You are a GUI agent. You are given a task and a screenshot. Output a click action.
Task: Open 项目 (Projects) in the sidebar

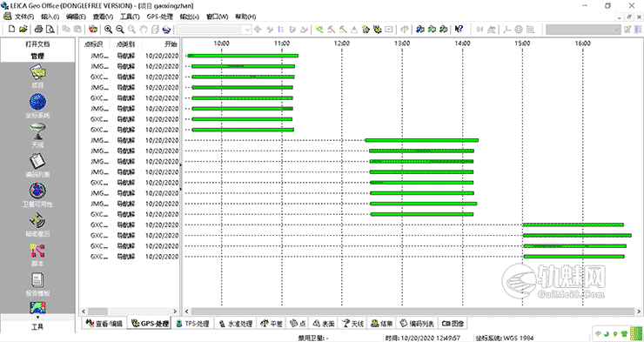point(37,77)
